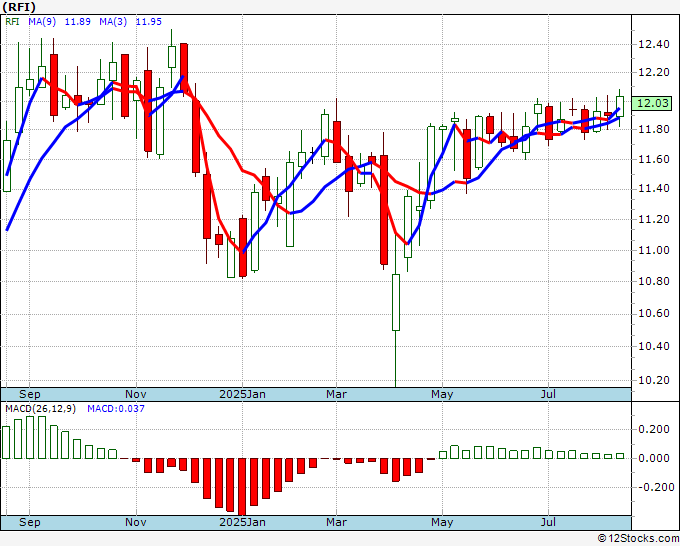Click the 10.80 price axis label
The image size is (680, 546).
(x=653, y=281)
